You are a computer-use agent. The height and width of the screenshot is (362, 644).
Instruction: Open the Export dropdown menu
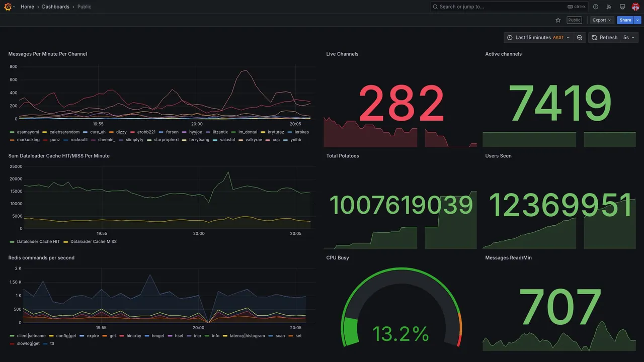pyautogui.click(x=602, y=20)
